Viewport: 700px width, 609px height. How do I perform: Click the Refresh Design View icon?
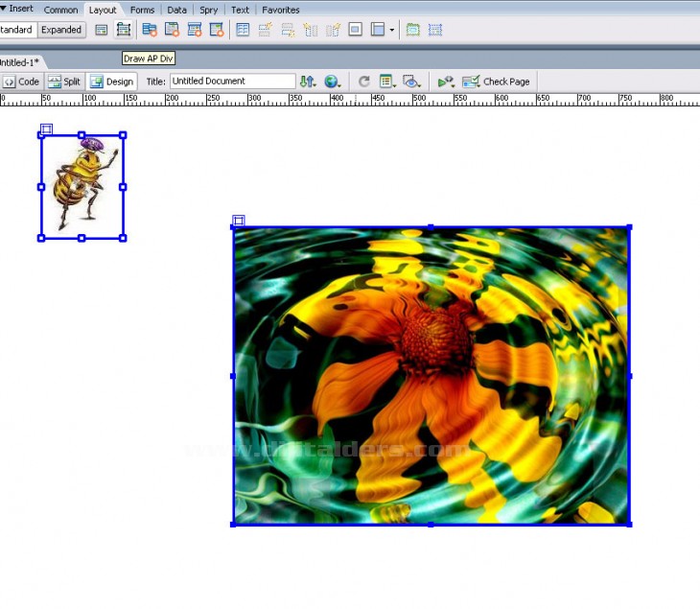click(x=364, y=82)
